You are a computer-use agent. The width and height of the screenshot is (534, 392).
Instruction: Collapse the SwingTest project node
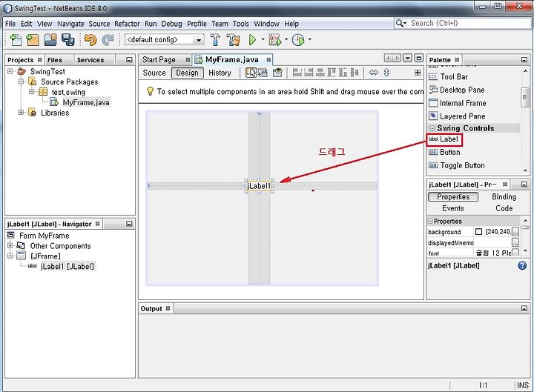[10, 71]
